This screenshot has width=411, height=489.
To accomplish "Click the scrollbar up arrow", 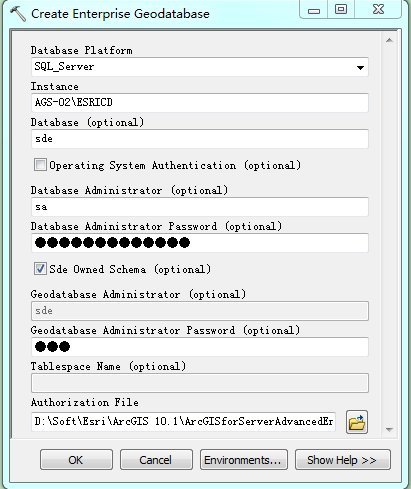I will pos(389,40).
